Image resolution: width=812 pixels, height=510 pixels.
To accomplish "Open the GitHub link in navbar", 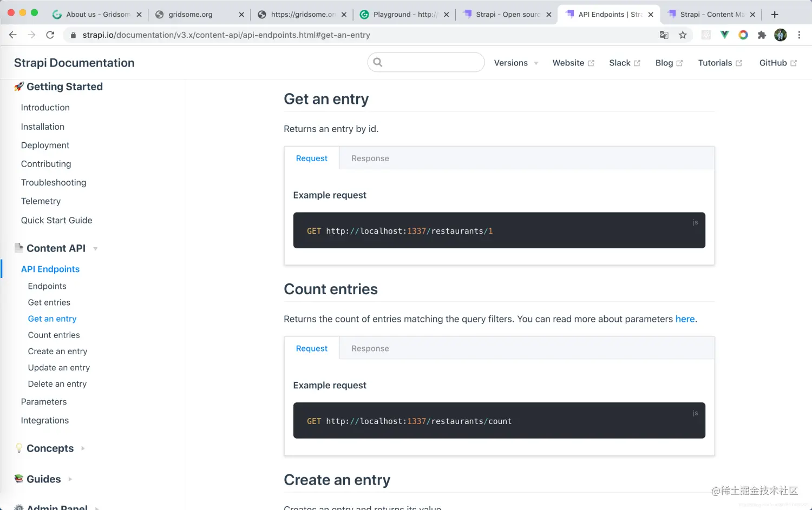I will point(778,63).
